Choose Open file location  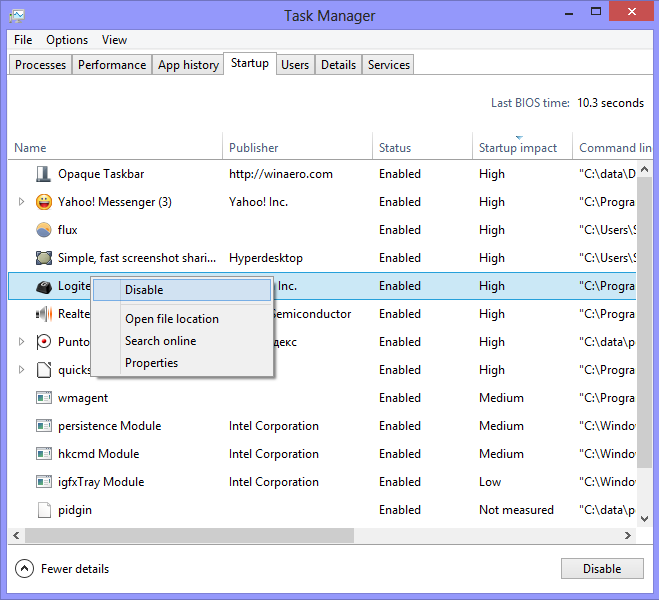point(182,319)
